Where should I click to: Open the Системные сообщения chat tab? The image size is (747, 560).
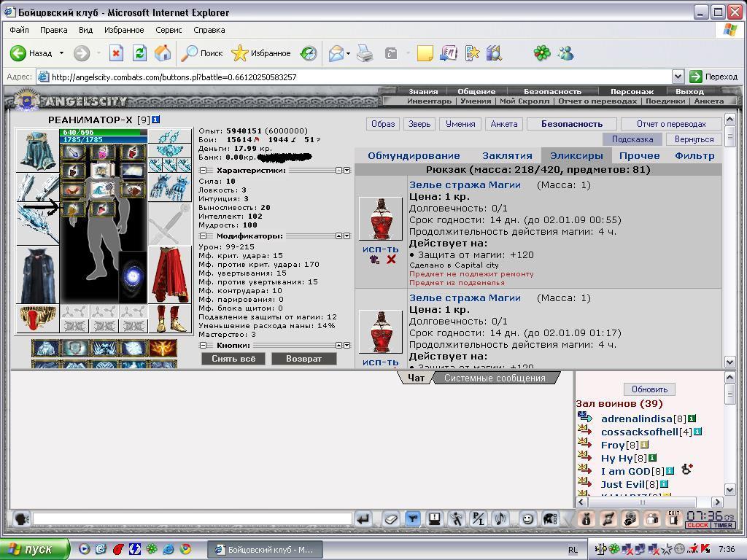point(495,378)
